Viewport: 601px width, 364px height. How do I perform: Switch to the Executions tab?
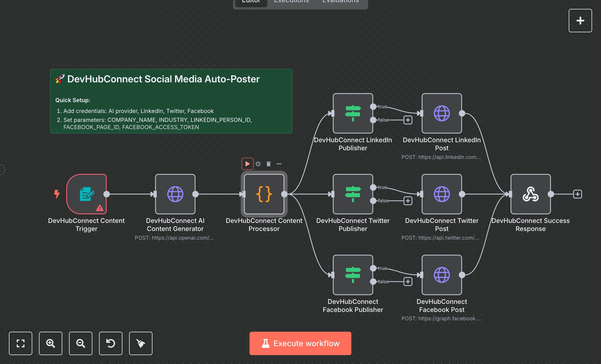[x=291, y=2]
